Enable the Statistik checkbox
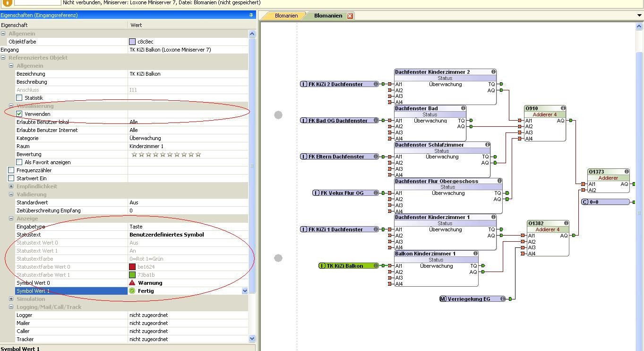Screen dimensions: 644x351 tap(19, 98)
